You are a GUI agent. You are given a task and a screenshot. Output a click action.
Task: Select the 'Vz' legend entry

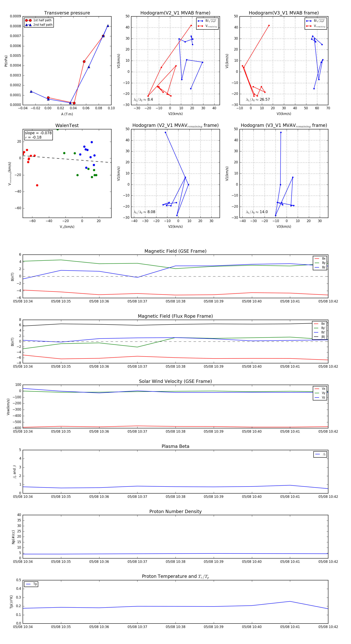pos(320,398)
